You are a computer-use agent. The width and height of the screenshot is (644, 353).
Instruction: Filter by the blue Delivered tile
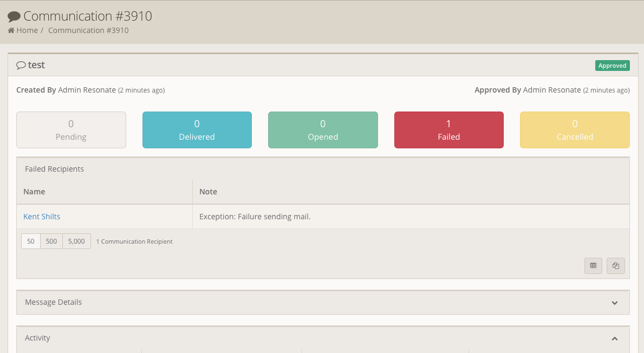[197, 130]
